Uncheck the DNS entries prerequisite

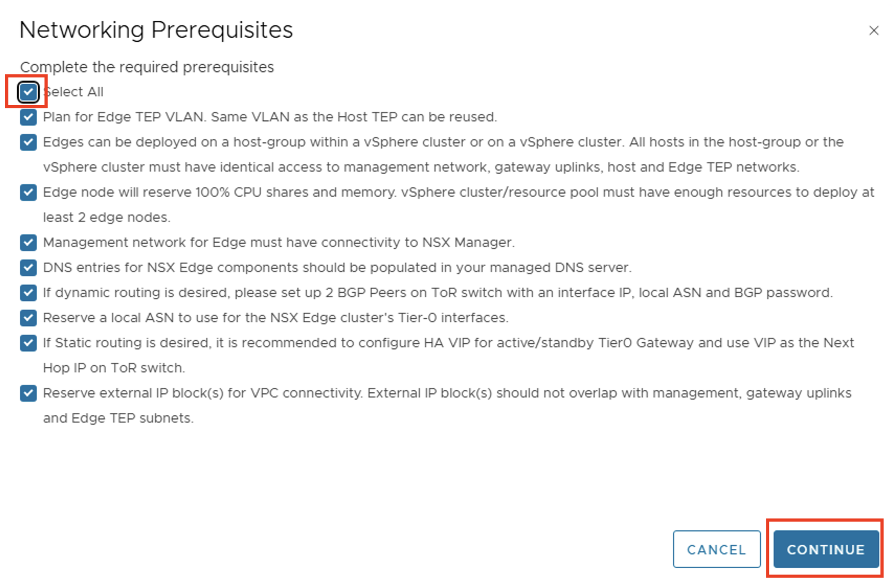[x=28, y=267]
